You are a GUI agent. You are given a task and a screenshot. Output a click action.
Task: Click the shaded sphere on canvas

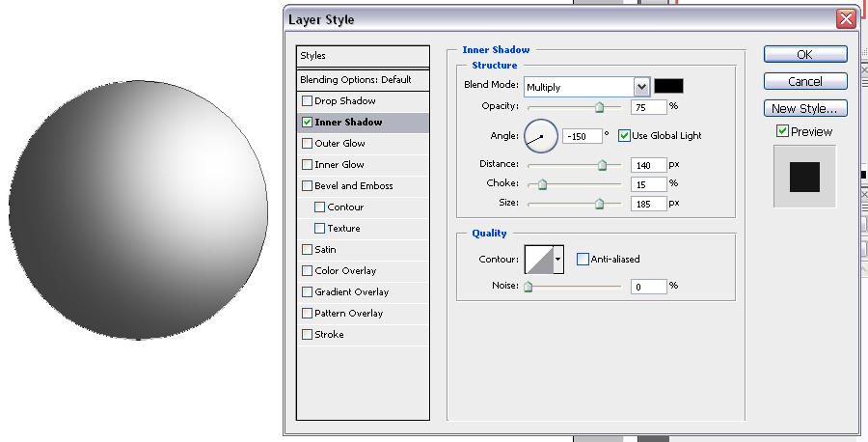138,210
